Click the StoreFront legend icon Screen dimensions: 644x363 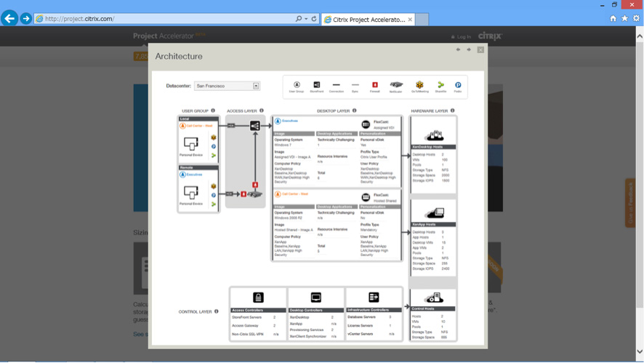pos(317,84)
